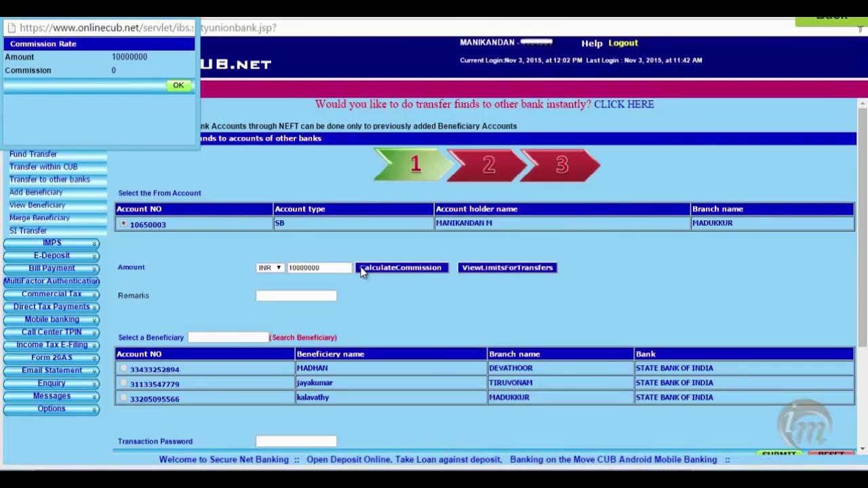Expand the Call Center TPIN section
Image resolution: width=868 pixels, height=488 pixels.
point(52,332)
